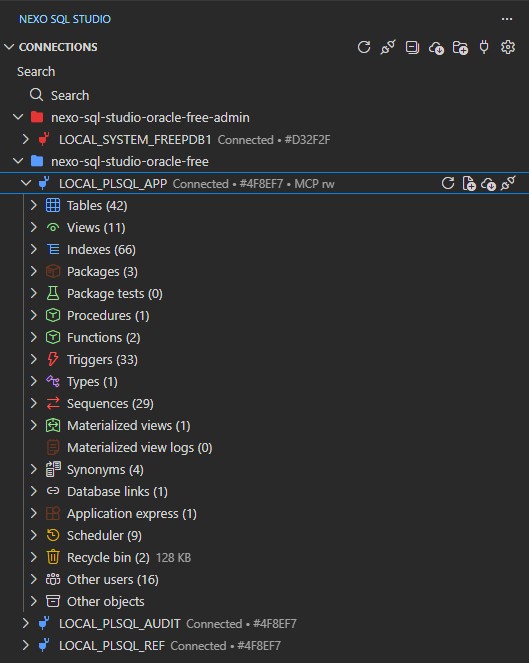Click the CONNECTIONS section header label
This screenshot has width=529, height=663.
pyautogui.click(x=58, y=47)
